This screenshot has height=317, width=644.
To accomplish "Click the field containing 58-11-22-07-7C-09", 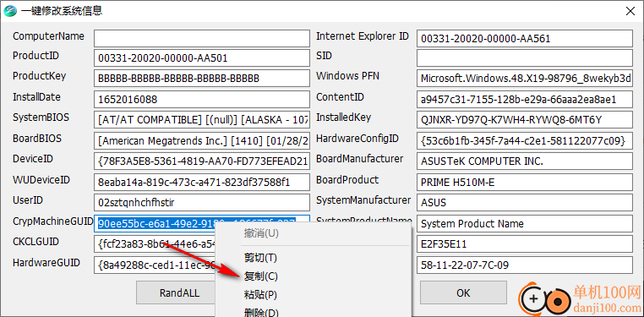I will (525, 265).
